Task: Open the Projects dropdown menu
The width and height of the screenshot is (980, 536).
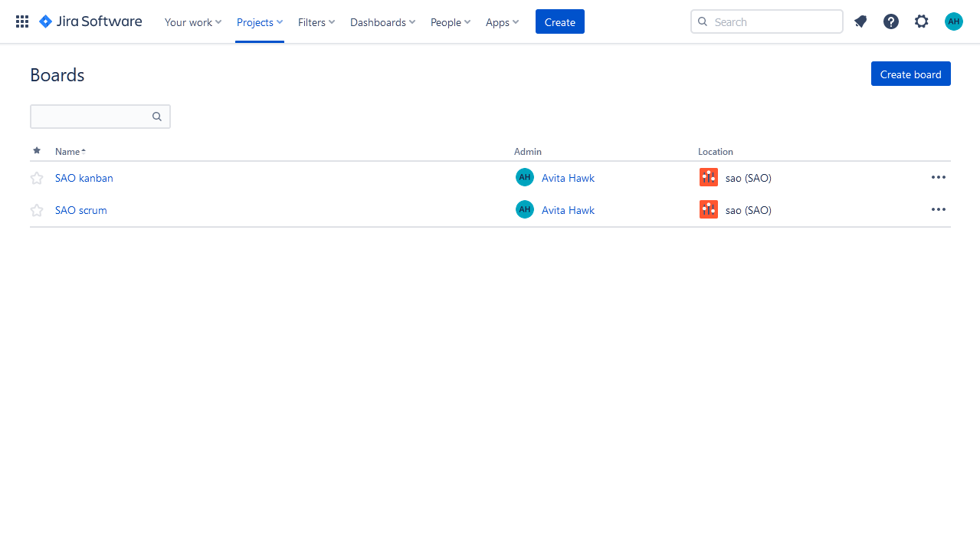Action: coord(259,22)
